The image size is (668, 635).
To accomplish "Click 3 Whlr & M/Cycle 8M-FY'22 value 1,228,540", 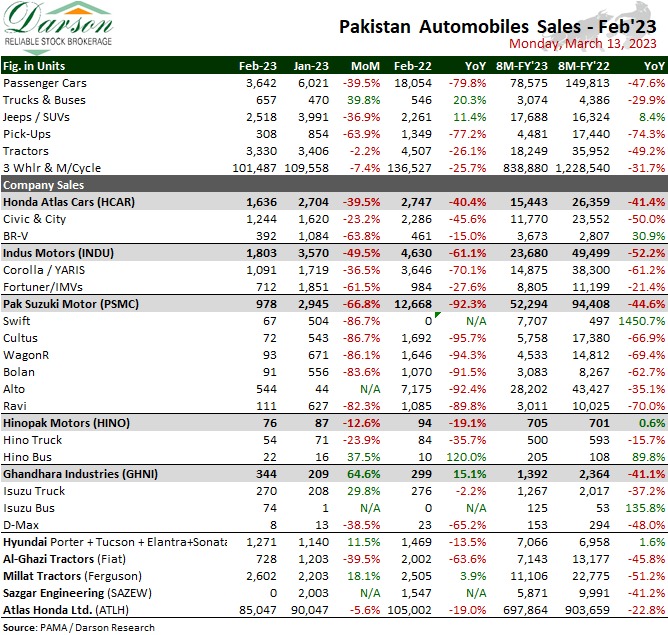I will [x=583, y=168].
